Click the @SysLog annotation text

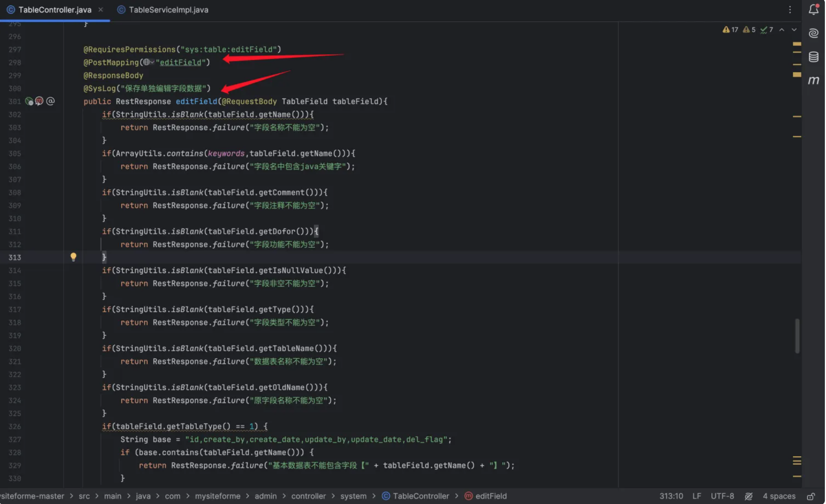100,88
